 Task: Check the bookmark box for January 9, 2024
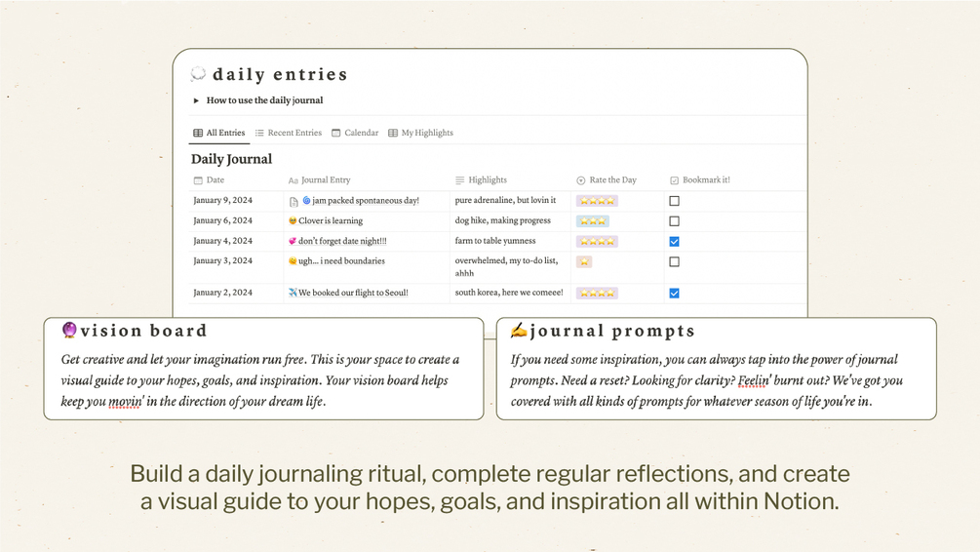(675, 201)
